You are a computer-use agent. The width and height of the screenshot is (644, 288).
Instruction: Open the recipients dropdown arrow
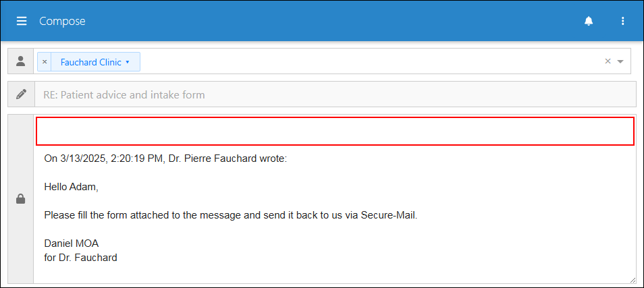click(620, 61)
